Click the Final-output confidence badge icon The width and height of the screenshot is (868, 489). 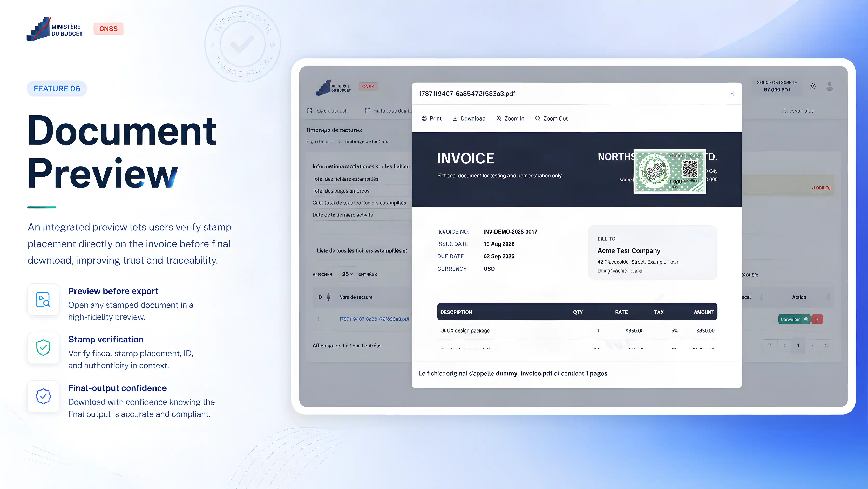coord(43,396)
